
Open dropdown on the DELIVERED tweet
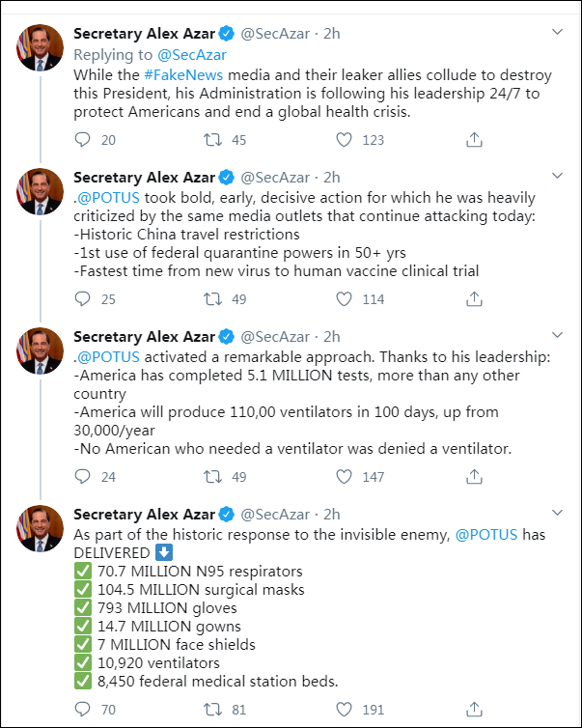tap(557, 512)
